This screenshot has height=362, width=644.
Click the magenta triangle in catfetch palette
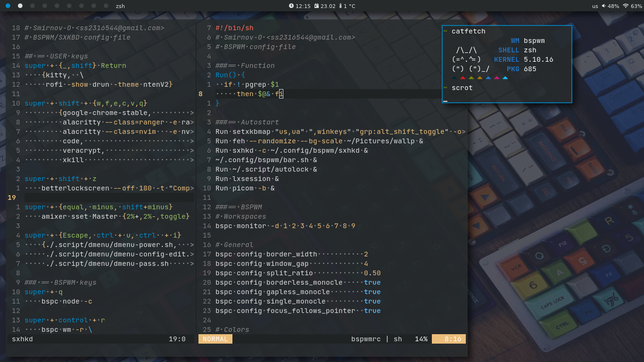pyautogui.click(x=496, y=78)
